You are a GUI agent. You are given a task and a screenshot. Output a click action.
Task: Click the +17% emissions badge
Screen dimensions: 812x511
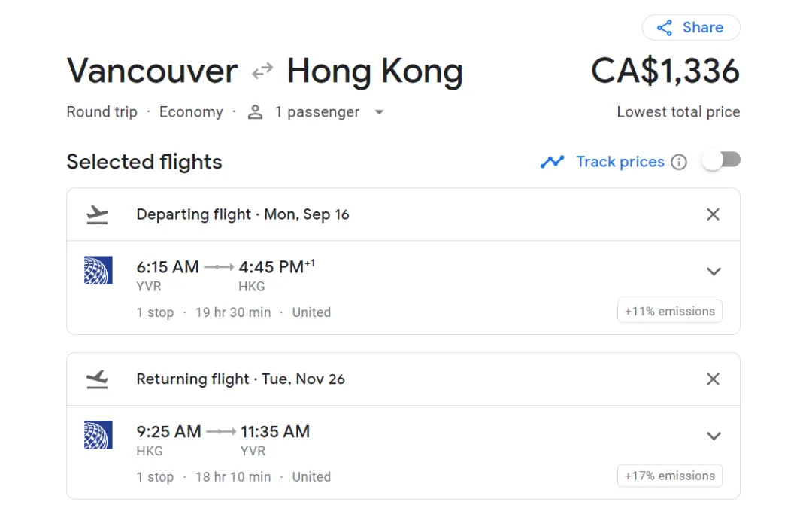tap(670, 476)
